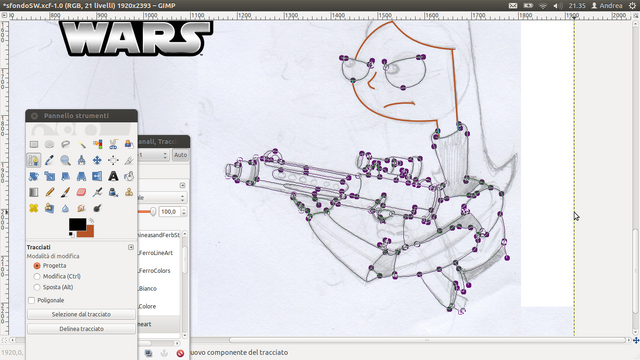
Task: Choose the Bucket Fill tool
Action: coord(129,176)
